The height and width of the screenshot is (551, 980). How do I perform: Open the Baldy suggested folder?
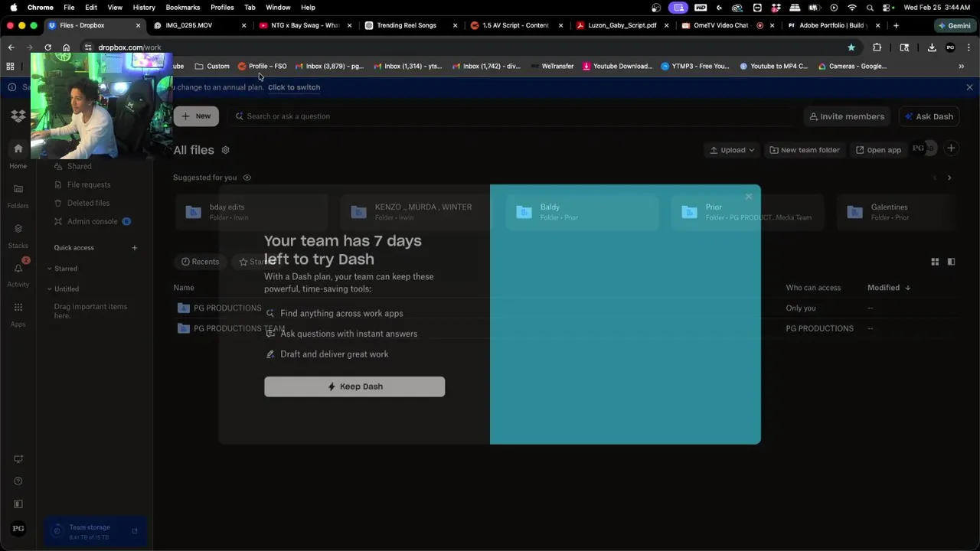coord(582,212)
